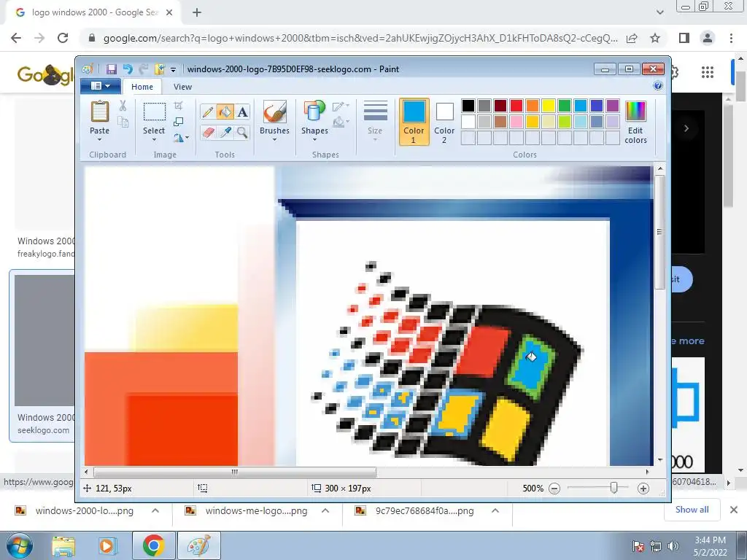The image size is (747, 560).
Task: Open the Paint file menu dropdown button
Action: 101,86
